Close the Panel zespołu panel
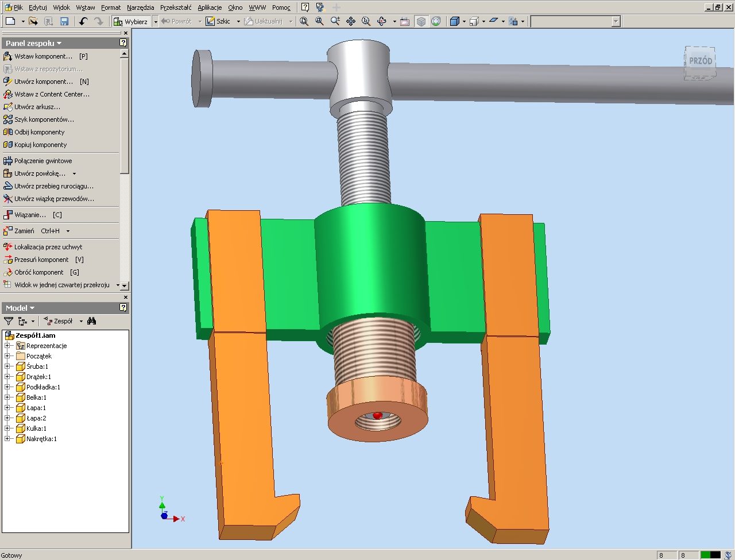The height and width of the screenshot is (560, 735). [125, 33]
